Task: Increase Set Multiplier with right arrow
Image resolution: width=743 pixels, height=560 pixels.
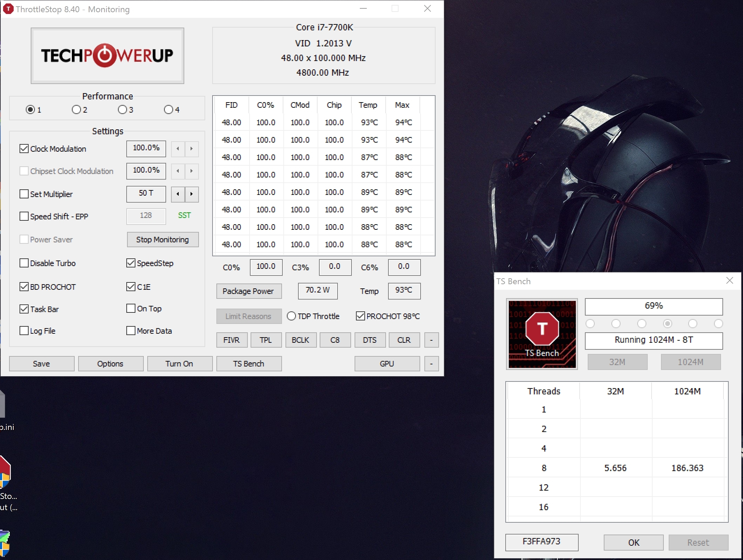Action: (192, 194)
